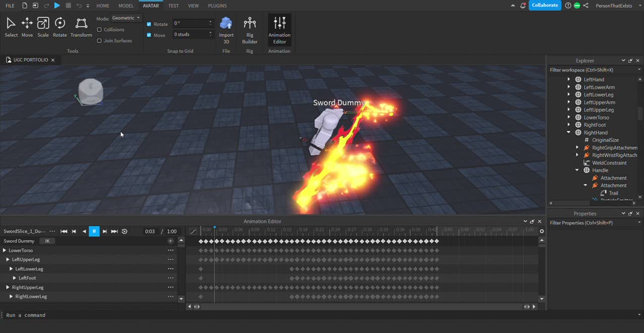Expand the LowerTorso animation track

(5, 250)
